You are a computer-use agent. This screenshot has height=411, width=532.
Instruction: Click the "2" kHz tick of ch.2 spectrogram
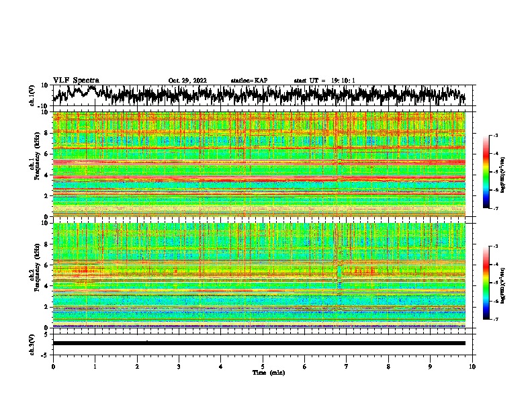(x=47, y=307)
